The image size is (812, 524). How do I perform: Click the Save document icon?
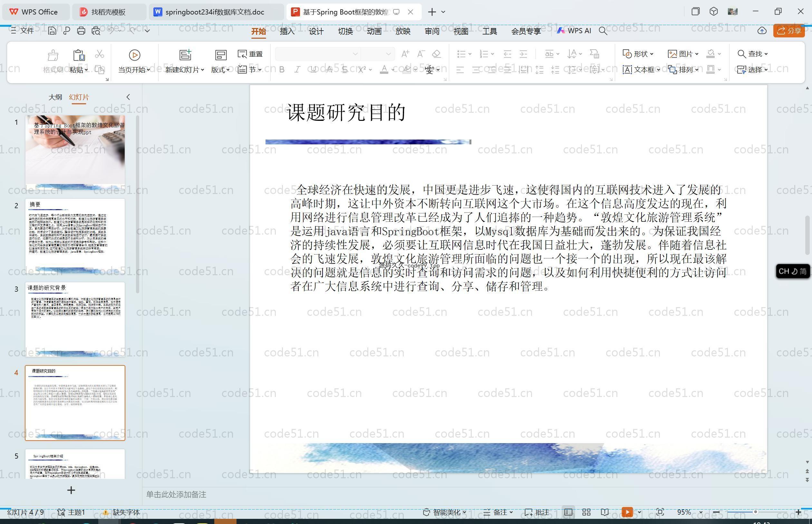tap(52, 31)
